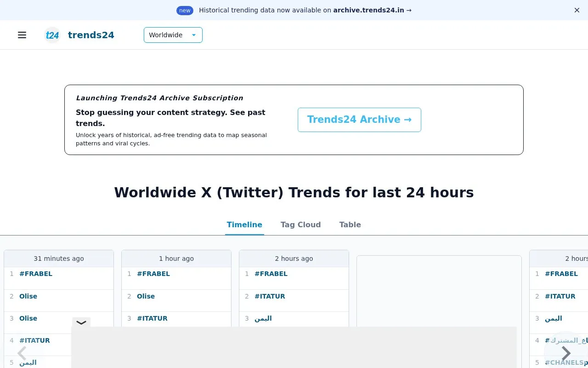Click the '31 minutes ago' column header
588x368 pixels.
click(x=59, y=259)
